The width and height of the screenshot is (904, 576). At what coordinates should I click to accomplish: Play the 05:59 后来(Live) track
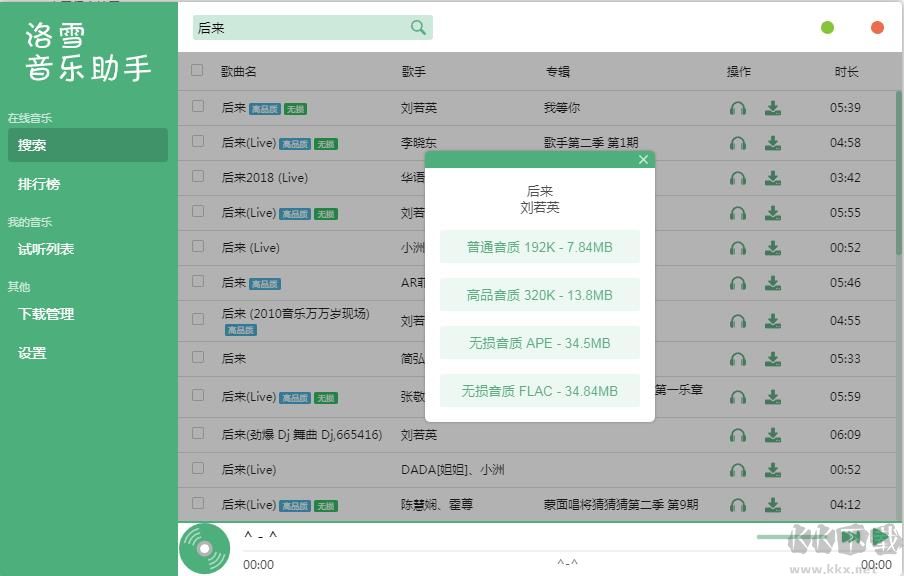(738, 397)
